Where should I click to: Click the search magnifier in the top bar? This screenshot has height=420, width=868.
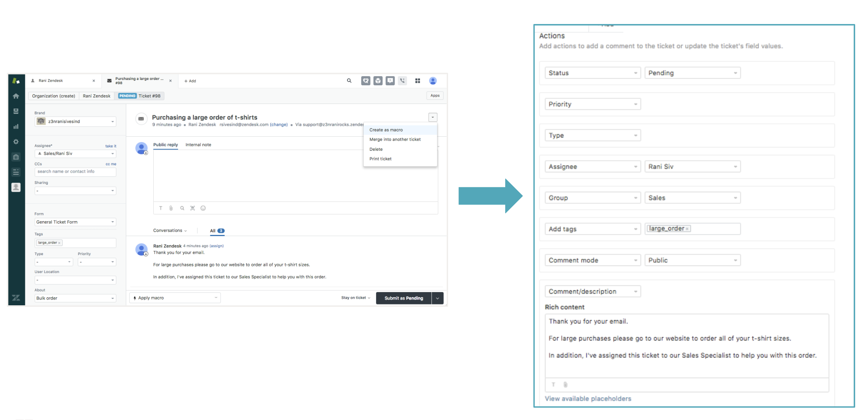pos(349,81)
